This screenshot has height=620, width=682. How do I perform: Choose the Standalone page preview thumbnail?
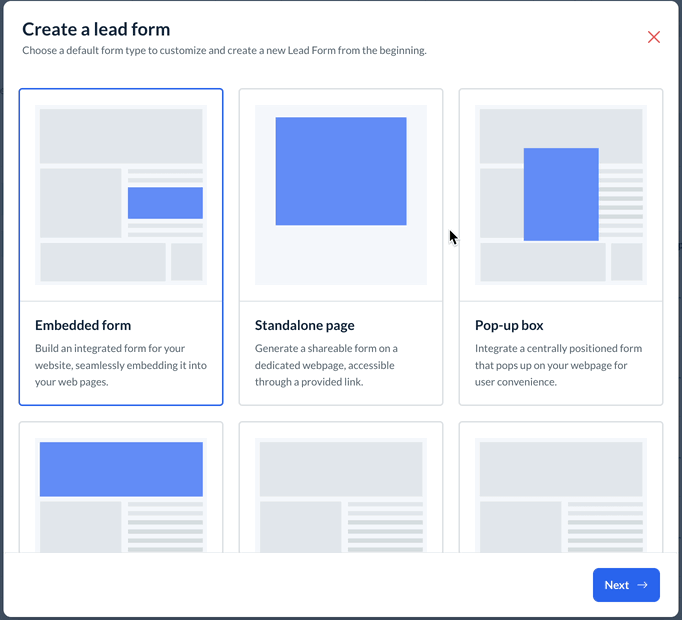(x=341, y=195)
